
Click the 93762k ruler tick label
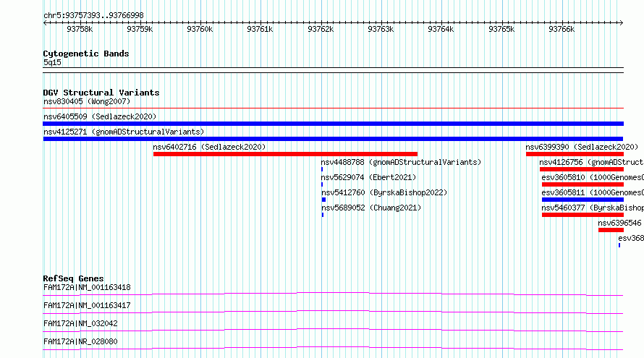pyautogui.click(x=321, y=29)
